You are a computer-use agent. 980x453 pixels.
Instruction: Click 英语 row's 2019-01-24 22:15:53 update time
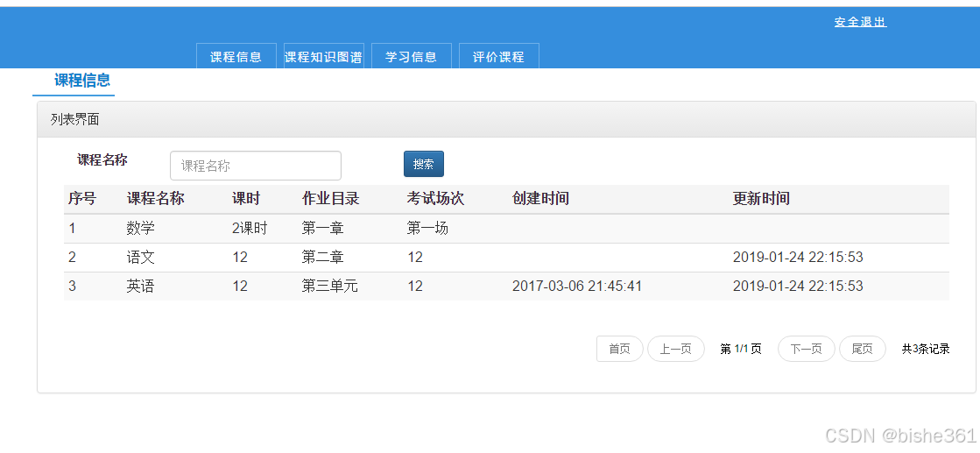tap(798, 286)
